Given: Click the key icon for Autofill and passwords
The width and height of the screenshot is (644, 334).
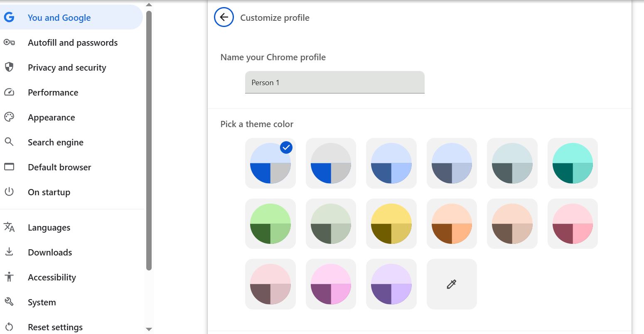Looking at the screenshot, I should tap(9, 42).
